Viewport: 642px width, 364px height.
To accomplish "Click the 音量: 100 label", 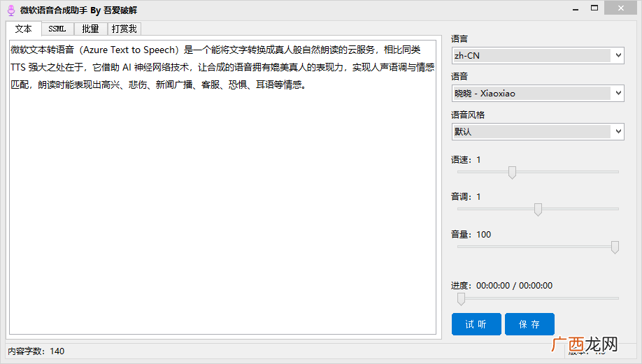I will click(471, 234).
